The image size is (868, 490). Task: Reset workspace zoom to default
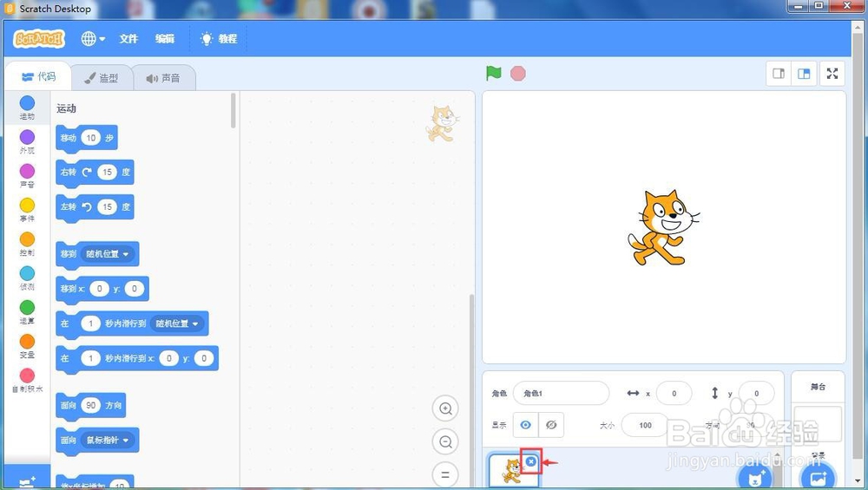tap(445, 474)
